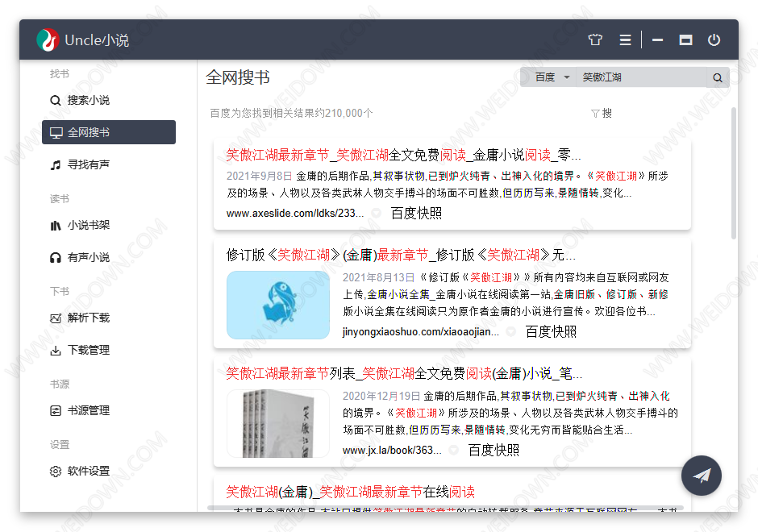Click the verified badge beside jinyongxiaoshuo URL
The height and width of the screenshot is (532, 758).
(510, 332)
